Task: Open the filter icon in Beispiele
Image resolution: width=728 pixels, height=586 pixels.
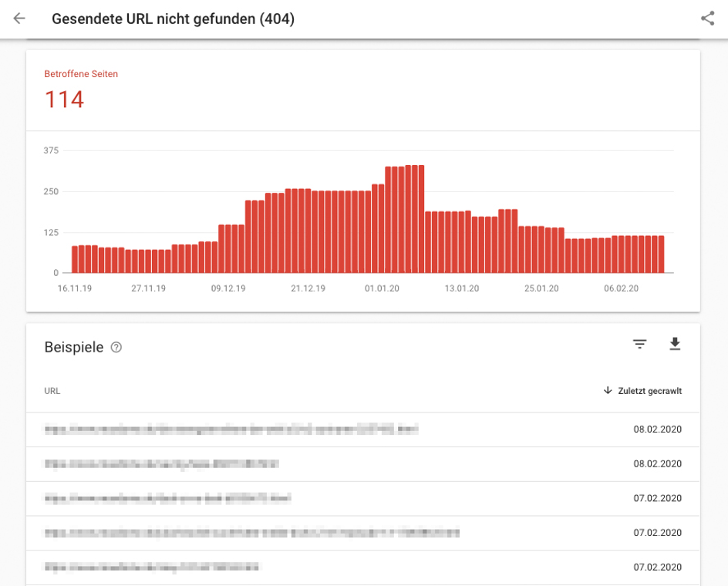Action: coord(639,344)
